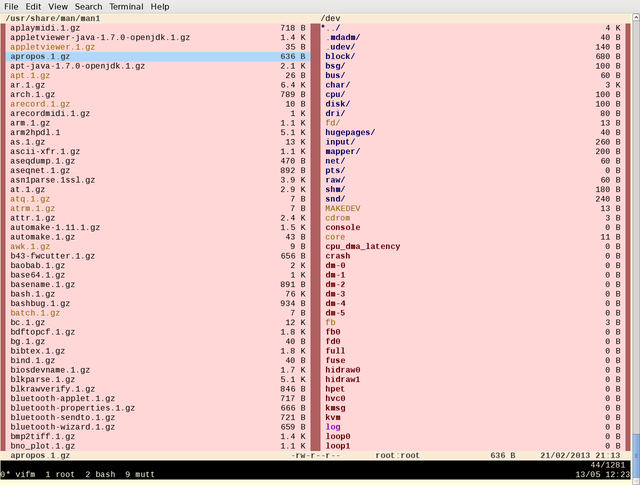The image size is (640, 485).
Task: Click the highlighted apropos.1.gz row
Action: pyautogui.click(x=158, y=56)
